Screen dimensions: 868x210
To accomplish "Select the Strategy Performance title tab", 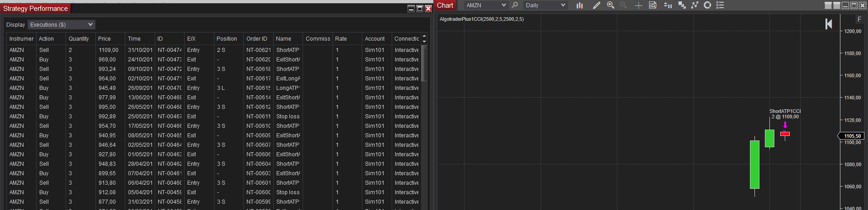I will click(35, 8).
